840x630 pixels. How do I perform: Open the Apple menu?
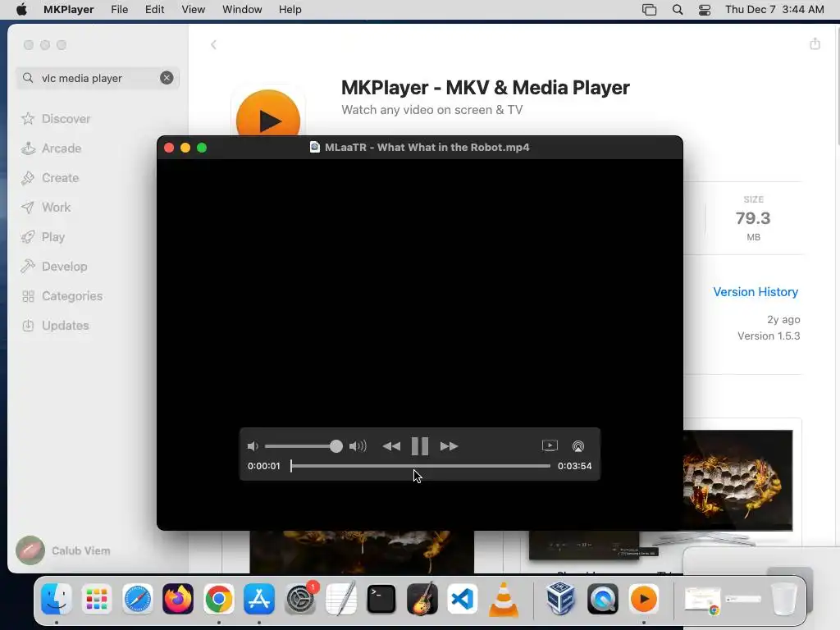[21, 10]
